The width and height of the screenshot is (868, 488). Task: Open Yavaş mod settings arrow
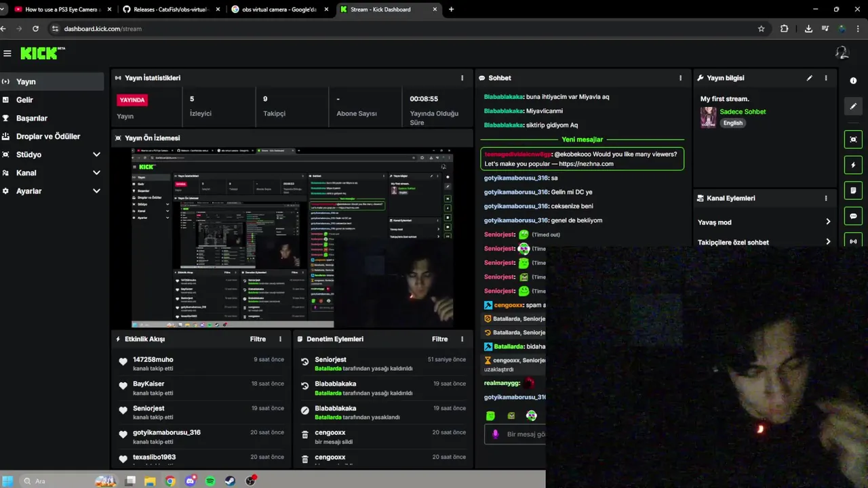[x=827, y=222]
